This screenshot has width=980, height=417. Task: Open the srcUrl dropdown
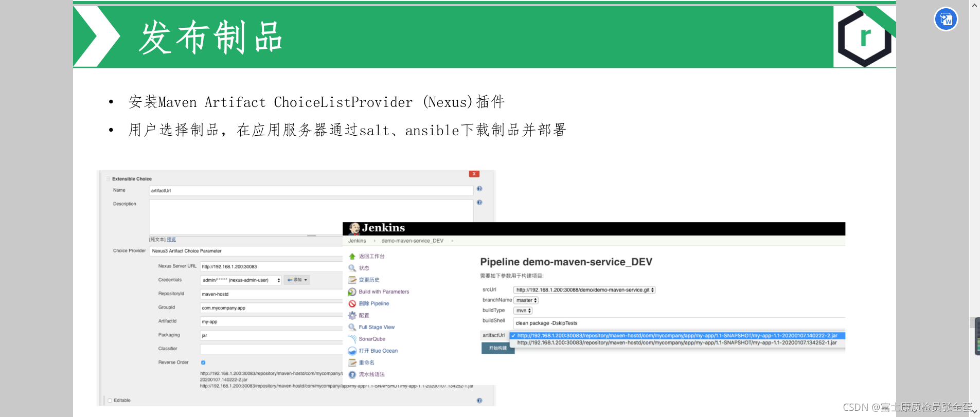(x=584, y=290)
